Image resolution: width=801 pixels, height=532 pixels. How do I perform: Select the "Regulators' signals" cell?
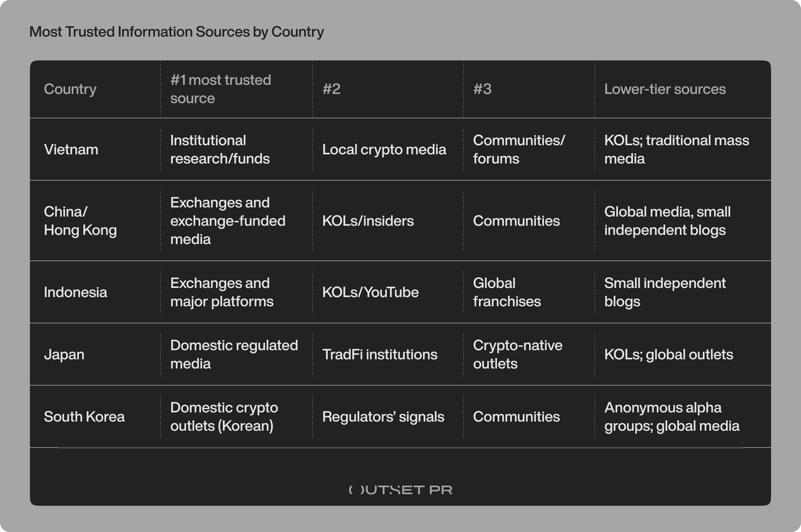(383, 417)
